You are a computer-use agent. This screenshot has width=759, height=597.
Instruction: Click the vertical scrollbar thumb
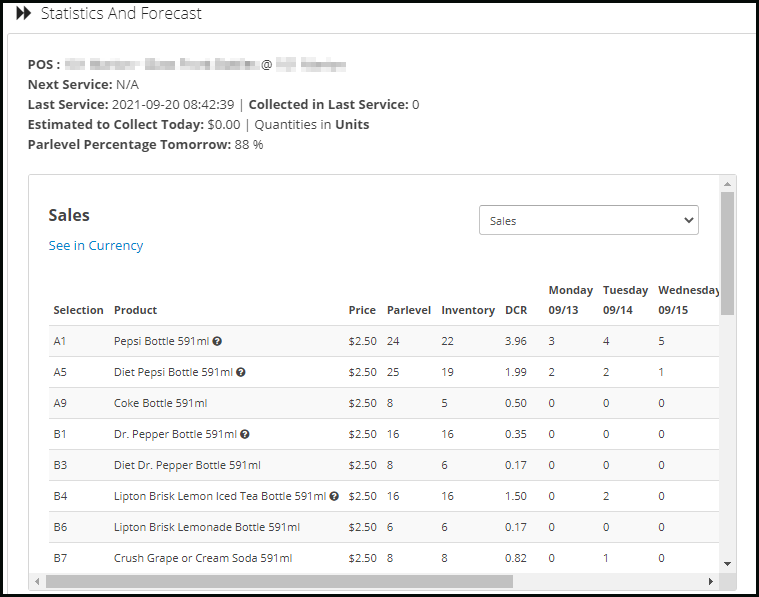(727, 254)
